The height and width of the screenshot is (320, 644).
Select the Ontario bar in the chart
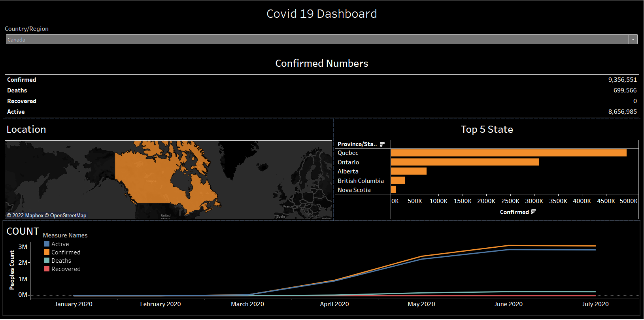465,162
